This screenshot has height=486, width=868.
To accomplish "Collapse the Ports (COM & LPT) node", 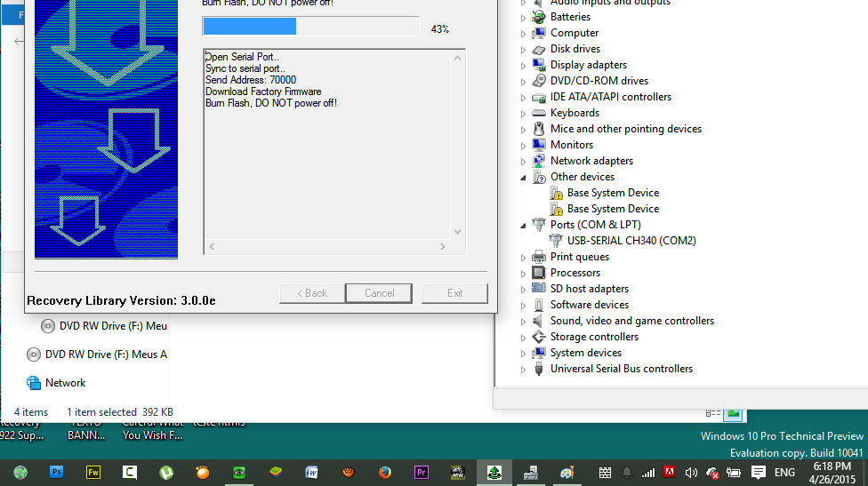I will point(524,226).
